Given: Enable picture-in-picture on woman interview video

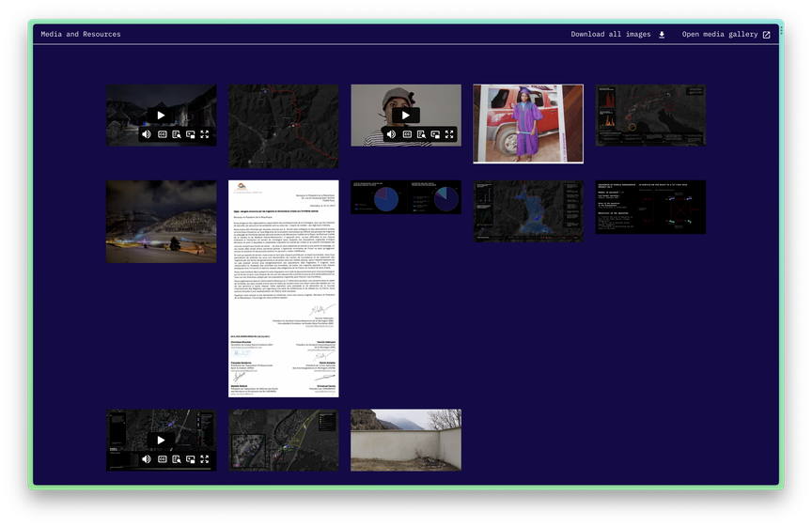Looking at the screenshot, I should 435,134.
